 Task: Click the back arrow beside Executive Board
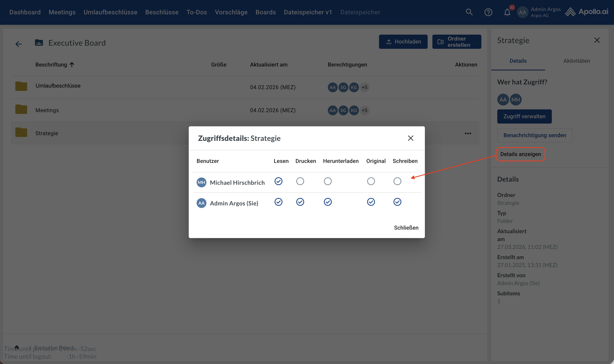(18, 44)
